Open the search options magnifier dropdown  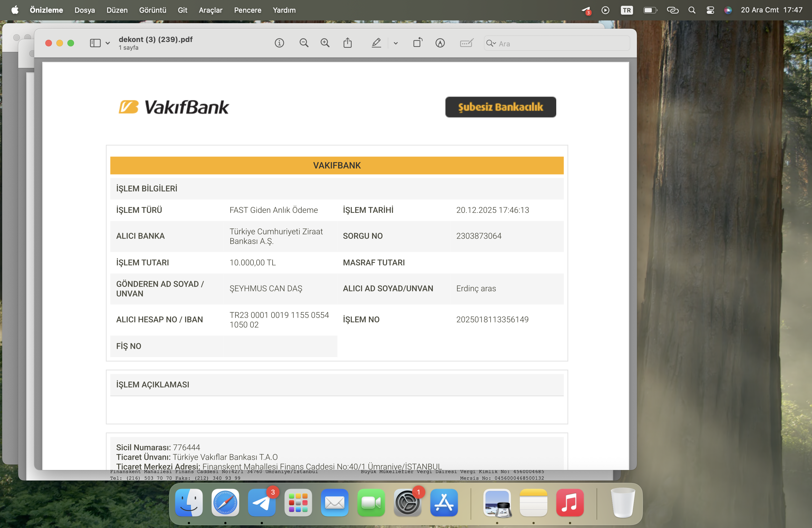point(491,43)
